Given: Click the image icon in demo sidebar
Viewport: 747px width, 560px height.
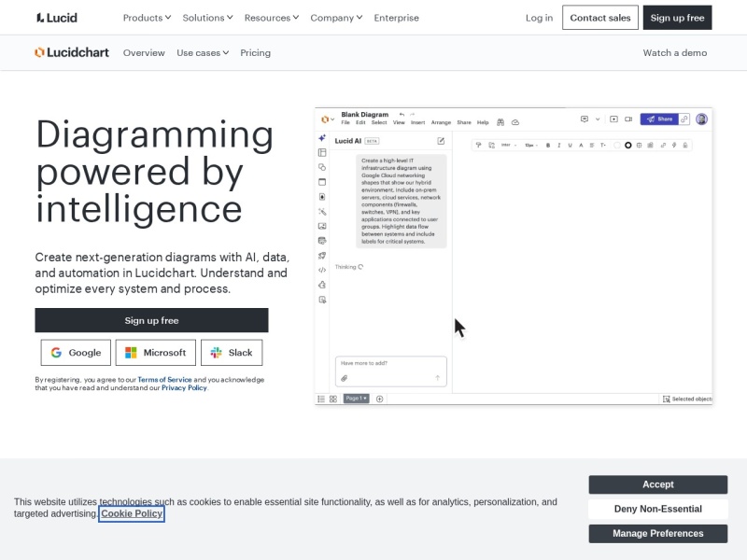Looking at the screenshot, I should click(x=322, y=226).
